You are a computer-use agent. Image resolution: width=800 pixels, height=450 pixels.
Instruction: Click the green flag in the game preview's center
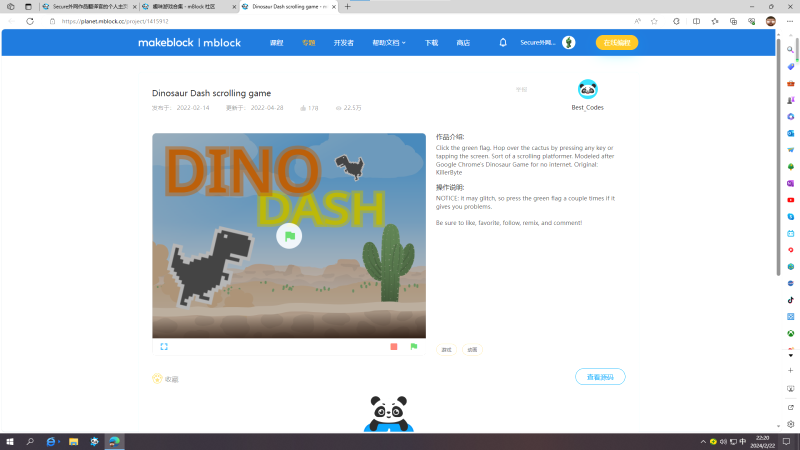289,236
